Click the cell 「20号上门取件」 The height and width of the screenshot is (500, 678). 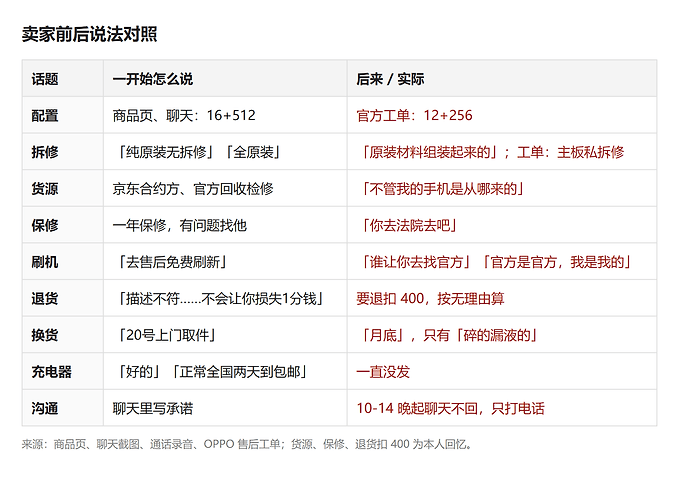tap(225, 334)
